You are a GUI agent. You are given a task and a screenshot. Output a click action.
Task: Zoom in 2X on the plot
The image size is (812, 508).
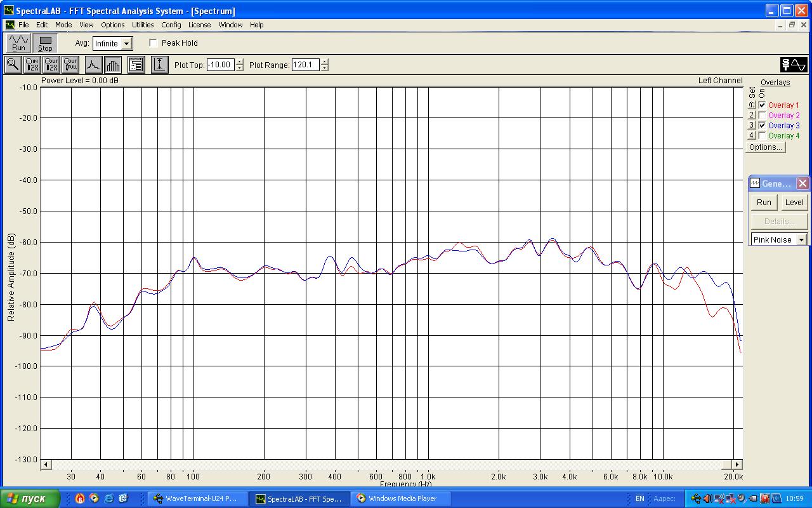point(32,64)
